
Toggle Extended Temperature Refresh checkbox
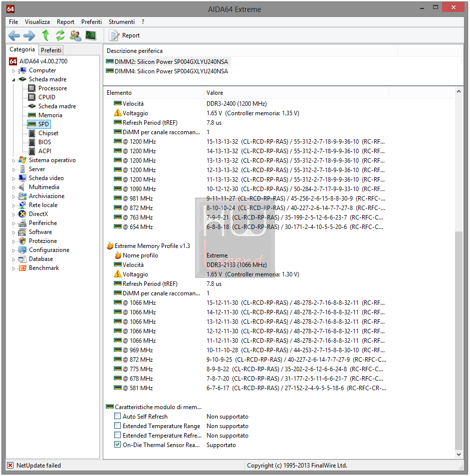[117, 435]
